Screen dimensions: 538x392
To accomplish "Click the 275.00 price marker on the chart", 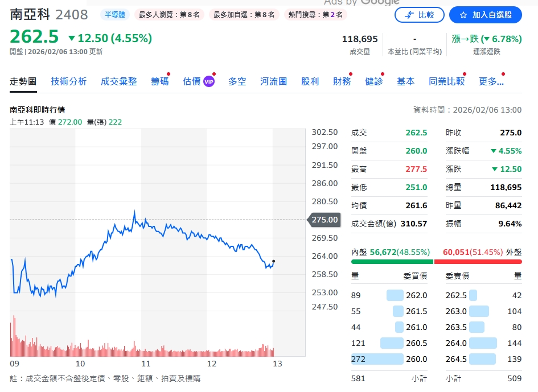I will pyautogui.click(x=323, y=220).
